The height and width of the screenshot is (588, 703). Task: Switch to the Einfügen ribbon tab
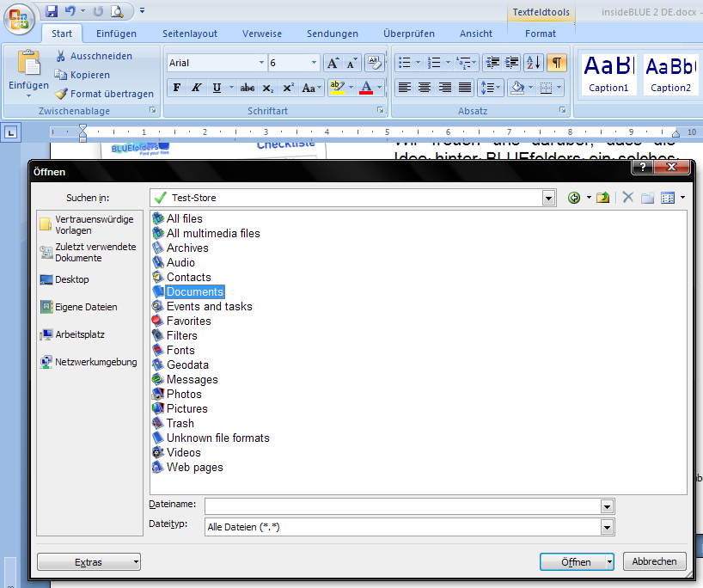[x=116, y=34]
